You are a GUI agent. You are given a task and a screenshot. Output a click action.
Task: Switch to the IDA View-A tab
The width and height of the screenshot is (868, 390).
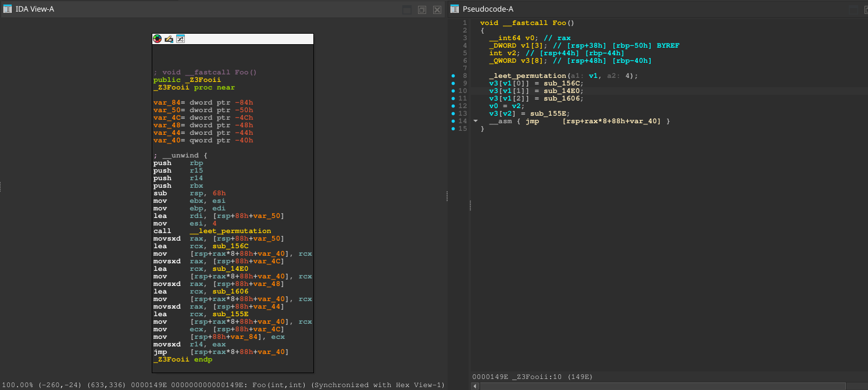point(34,9)
